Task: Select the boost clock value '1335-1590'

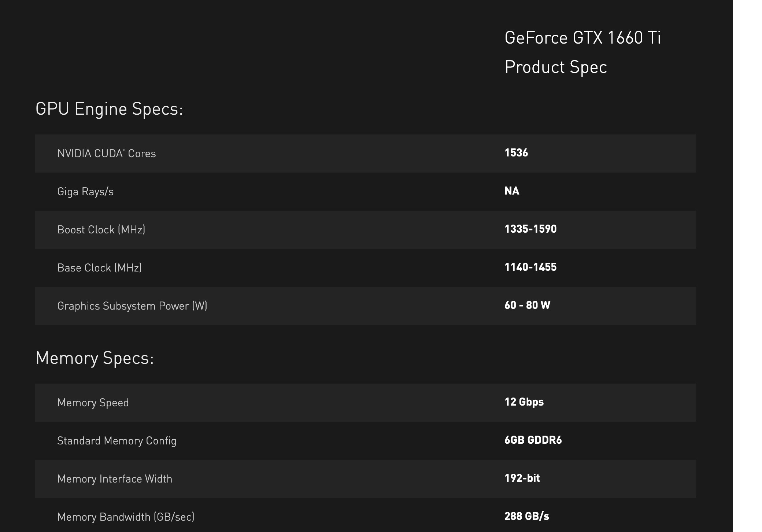Action: [x=530, y=229]
